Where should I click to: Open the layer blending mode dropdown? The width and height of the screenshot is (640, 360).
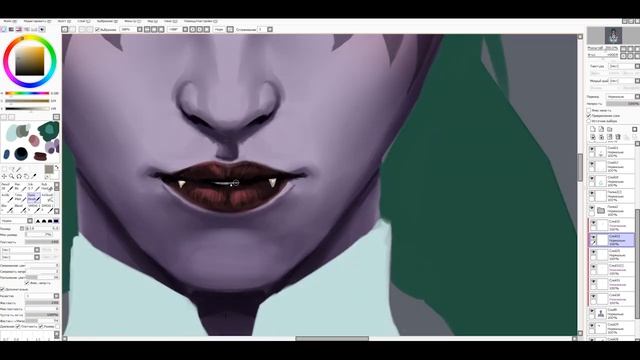pyautogui.click(x=637, y=96)
